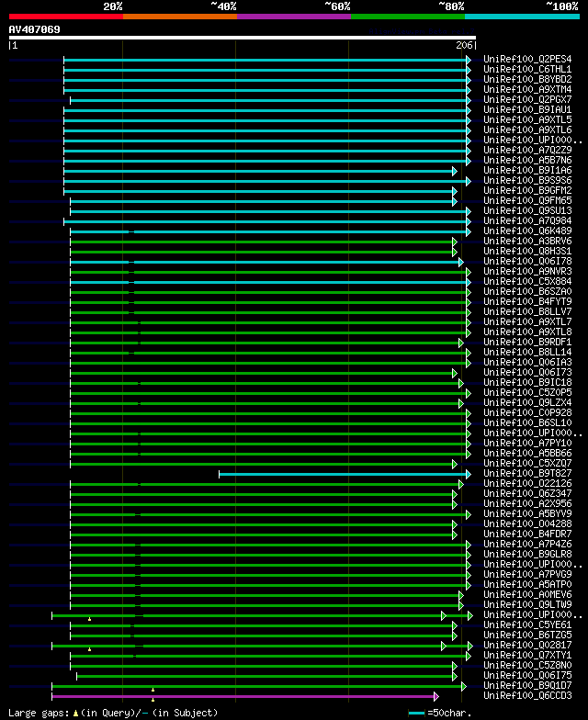The image size is (588, 720).
Task: Select the UniRef100_C0P928 label
Action: point(527,413)
